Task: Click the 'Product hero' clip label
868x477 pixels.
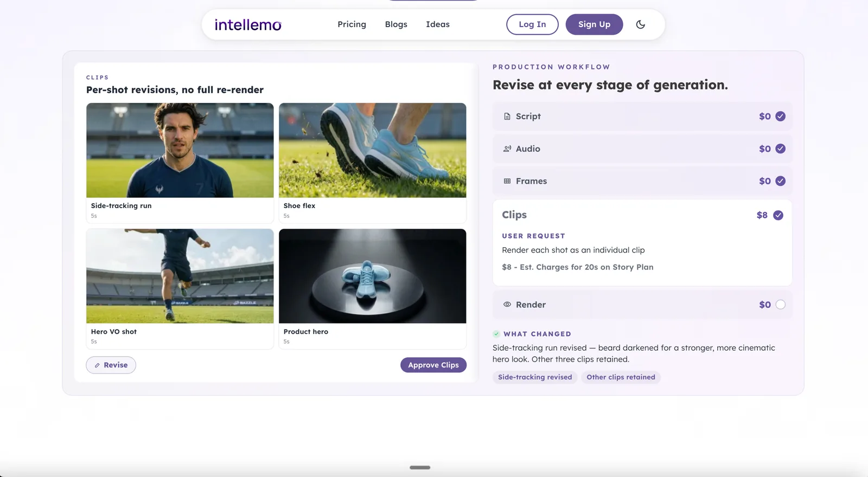Action: tap(306, 332)
